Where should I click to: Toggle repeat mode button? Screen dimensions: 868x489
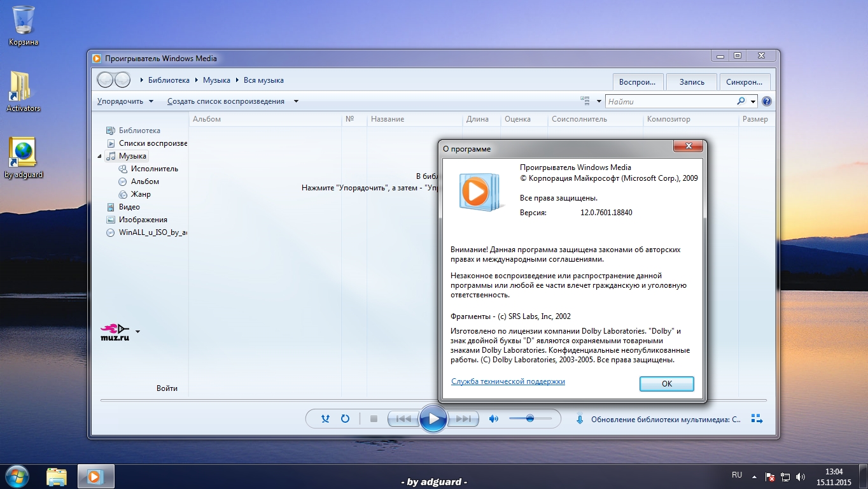(345, 418)
